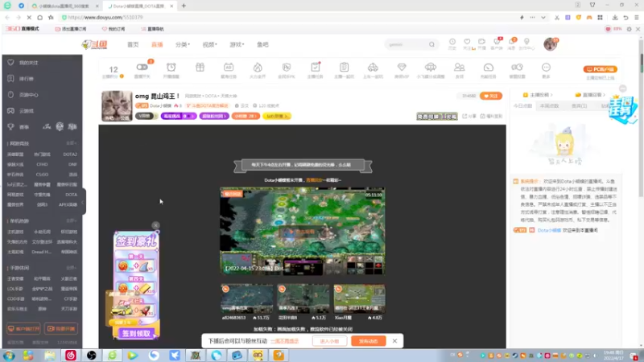Image resolution: width=644 pixels, height=362 pixels.
Task: Open the CS:GO category link
Action: 42,175
